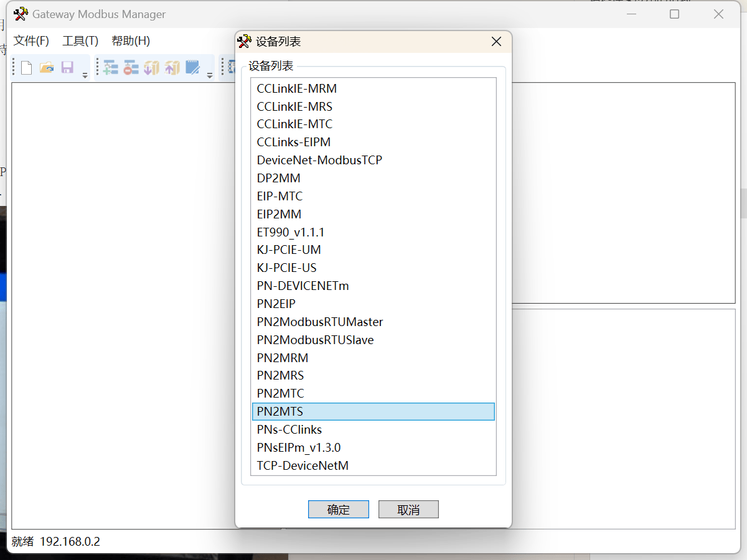The height and width of the screenshot is (560, 747).
Task: Select PNs-CClinks in device list
Action: (x=374, y=430)
